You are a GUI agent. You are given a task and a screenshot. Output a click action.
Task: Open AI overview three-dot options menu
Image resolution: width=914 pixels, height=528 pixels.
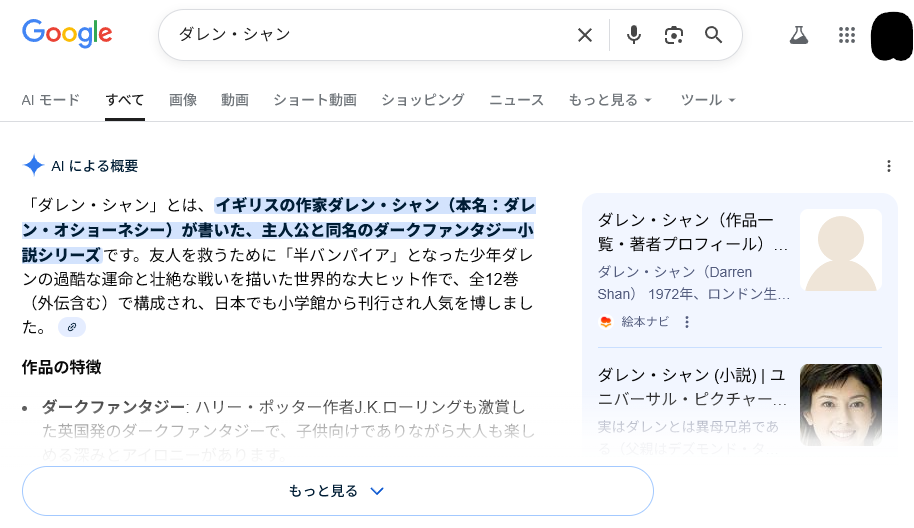(x=889, y=166)
